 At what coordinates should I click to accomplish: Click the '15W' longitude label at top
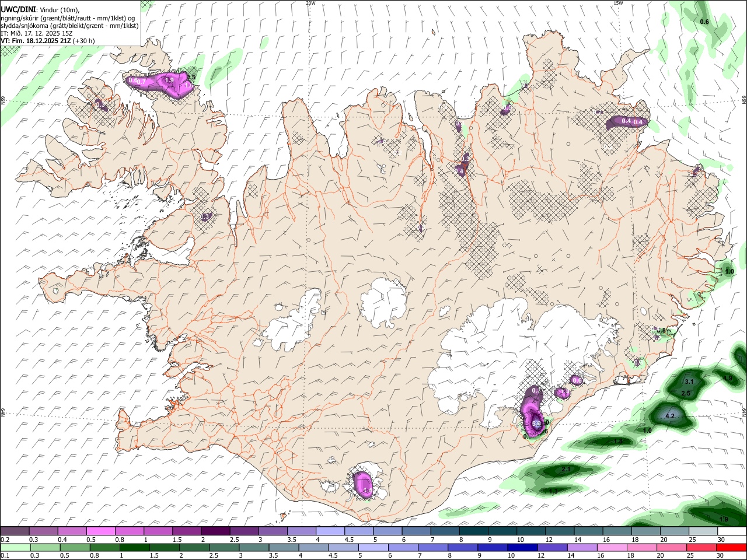point(618,3)
